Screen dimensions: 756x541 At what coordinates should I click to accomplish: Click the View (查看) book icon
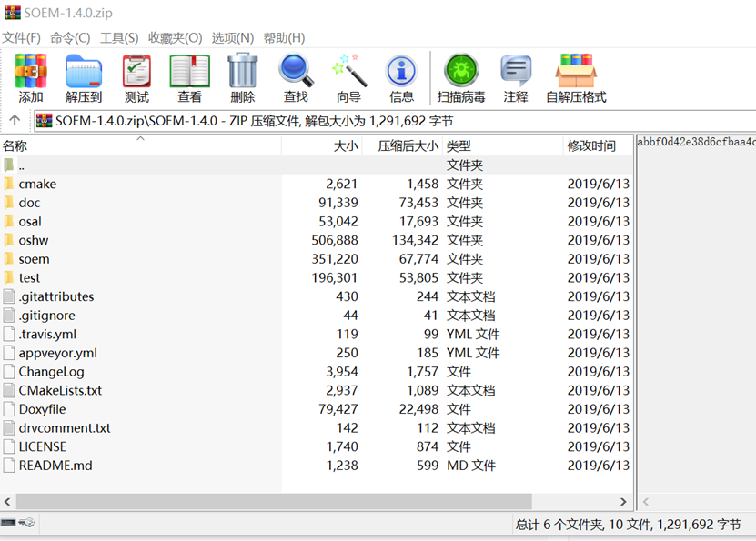tap(189, 71)
